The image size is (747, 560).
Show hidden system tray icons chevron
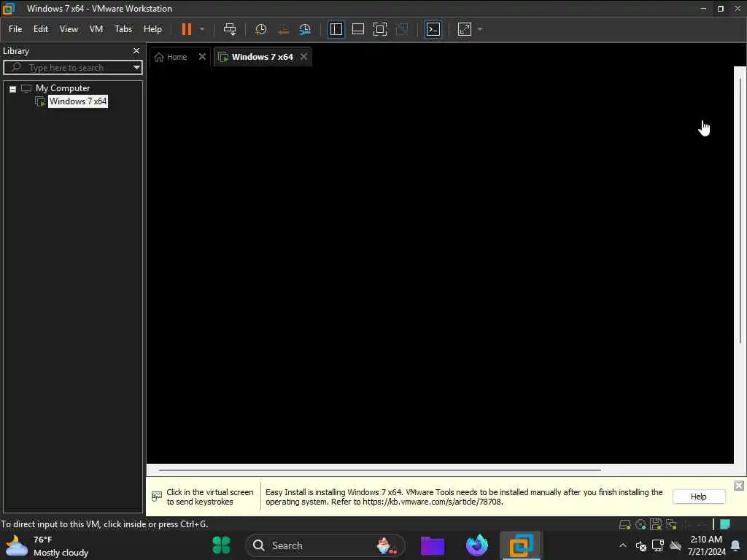(623, 545)
